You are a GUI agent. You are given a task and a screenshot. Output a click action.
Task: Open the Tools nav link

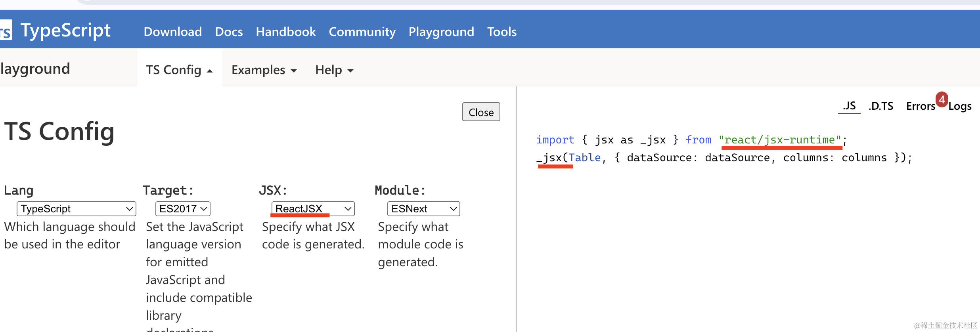pos(502,32)
